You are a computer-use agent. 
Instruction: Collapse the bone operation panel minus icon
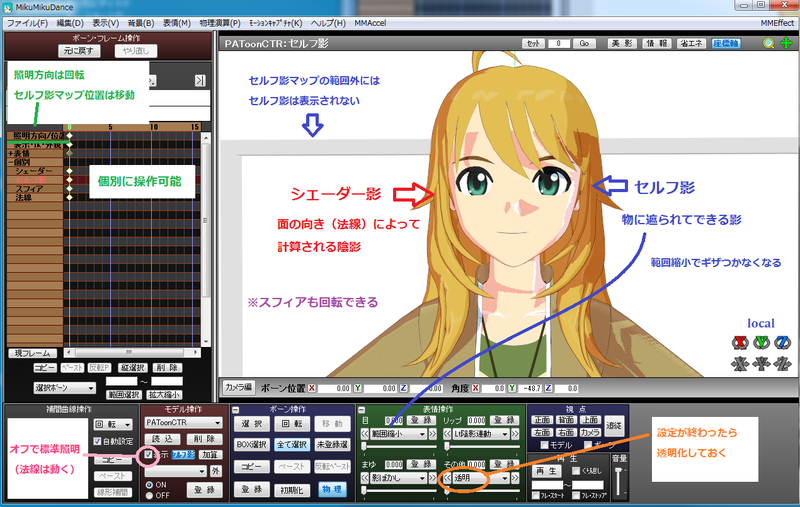[x=236, y=410]
